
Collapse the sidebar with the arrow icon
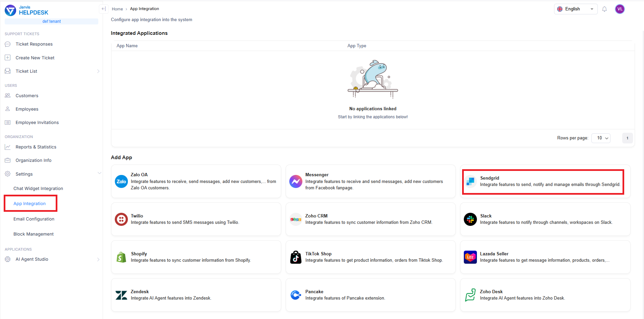(x=104, y=9)
